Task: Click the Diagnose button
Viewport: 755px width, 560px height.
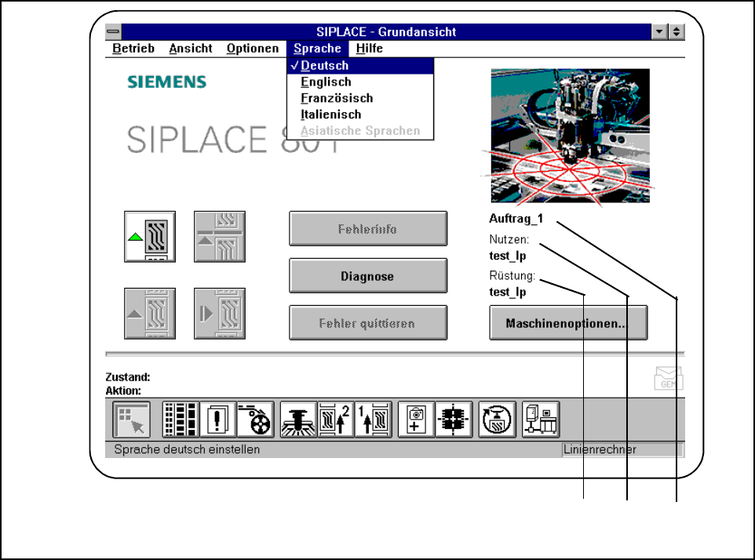Action: (x=368, y=276)
